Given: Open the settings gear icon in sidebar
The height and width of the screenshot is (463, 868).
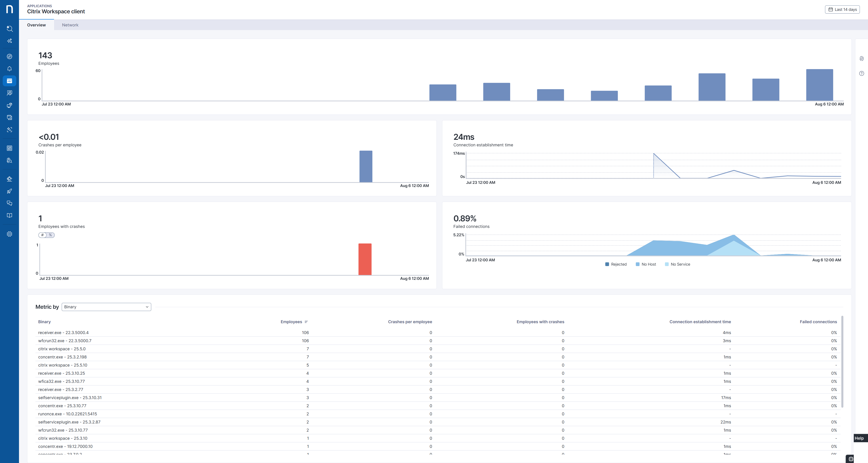Looking at the screenshot, I should 9,234.
